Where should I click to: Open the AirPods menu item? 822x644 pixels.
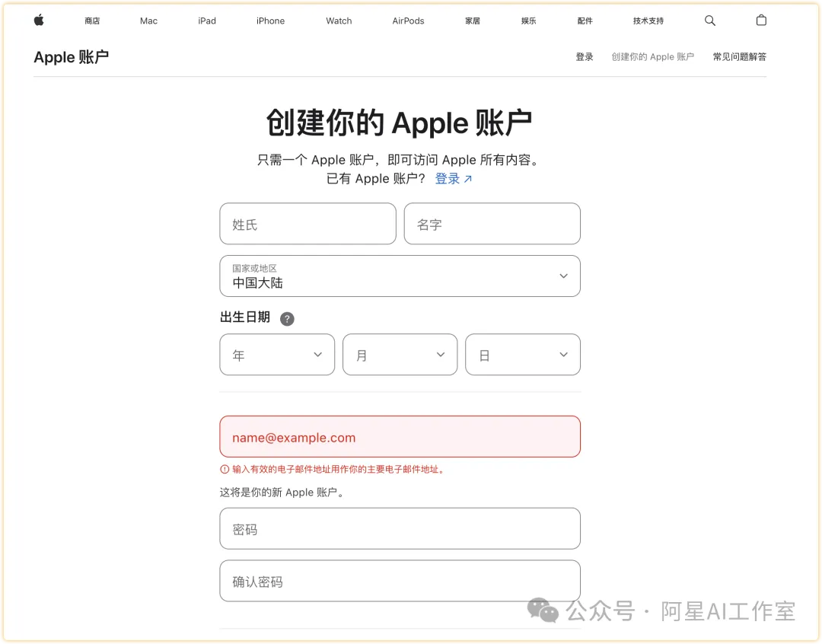coord(409,21)
